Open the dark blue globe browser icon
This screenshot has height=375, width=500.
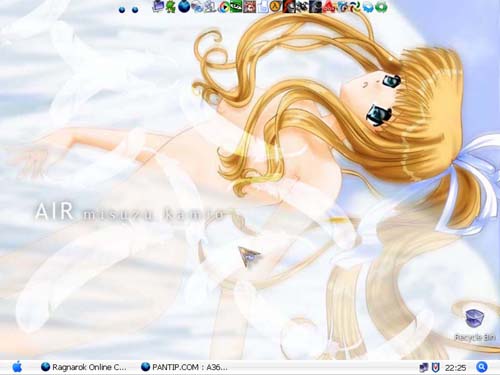[184, 6]
